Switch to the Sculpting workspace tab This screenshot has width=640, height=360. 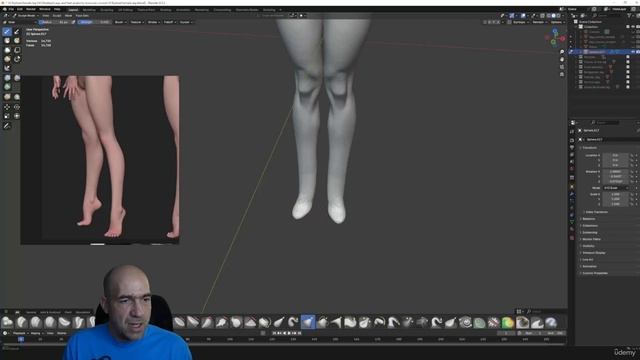107,9
